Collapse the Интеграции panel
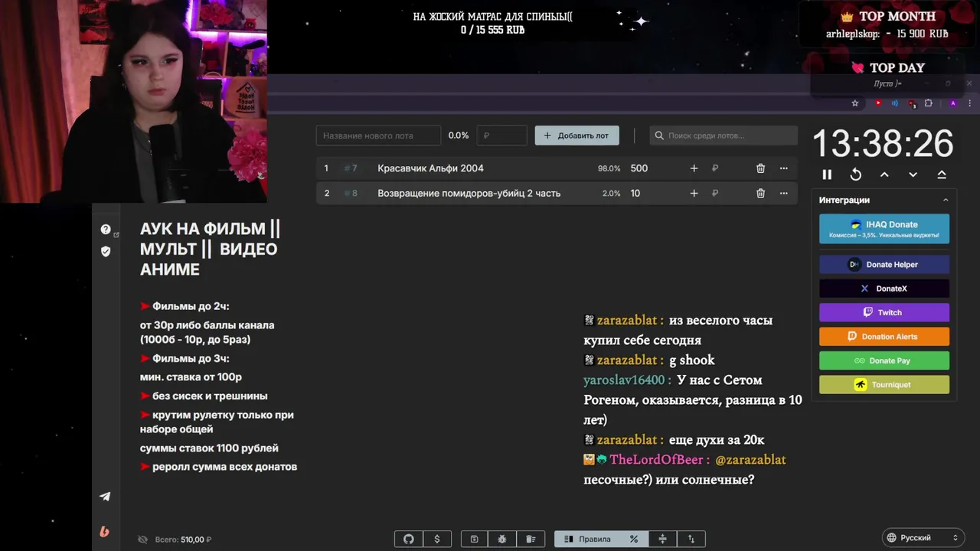Screen dimensions: 980x551 946,200
